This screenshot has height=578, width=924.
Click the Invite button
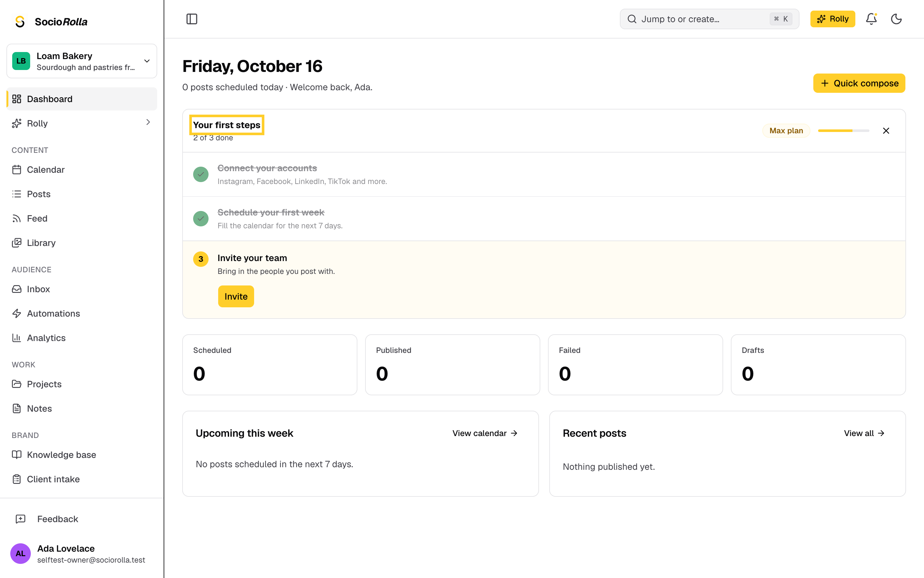(x=236, y=296)
